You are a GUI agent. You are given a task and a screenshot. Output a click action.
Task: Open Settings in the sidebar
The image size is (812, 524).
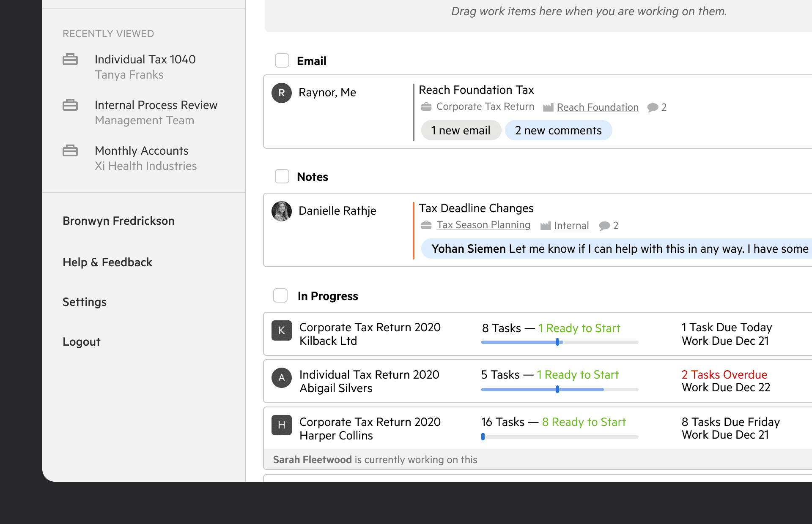click(85, 302)
